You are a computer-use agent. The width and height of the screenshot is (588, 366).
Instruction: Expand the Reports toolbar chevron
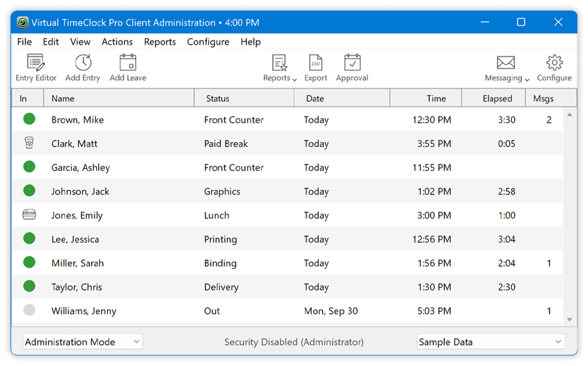coord(293,79)
